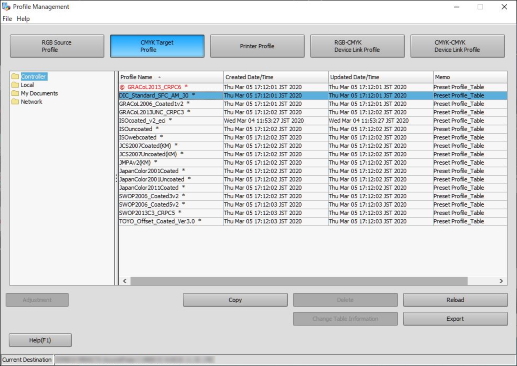
Task: Select the My Documents tree item
Action: click(39, 93)
